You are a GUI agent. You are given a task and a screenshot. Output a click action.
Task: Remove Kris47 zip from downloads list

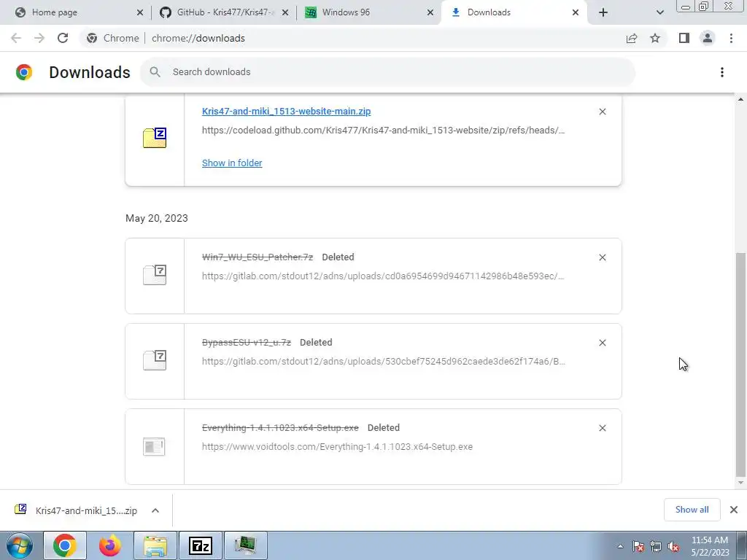(x=602, y=112)
